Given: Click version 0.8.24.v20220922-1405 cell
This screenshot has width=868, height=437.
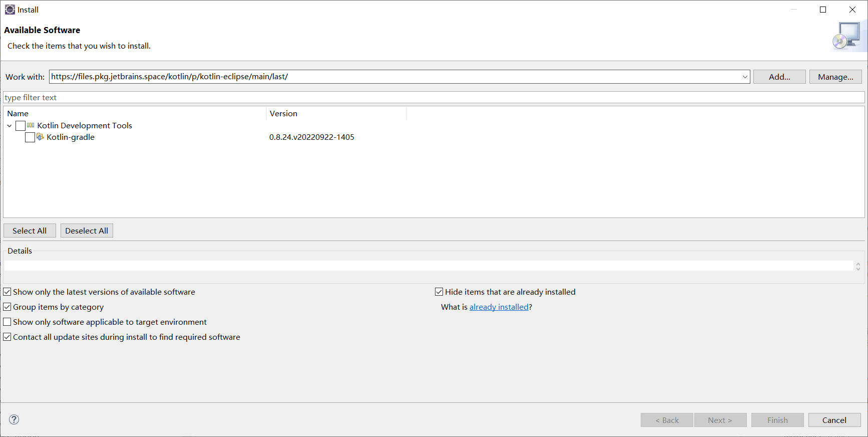Looking at the screenshot, I should 312,137.
